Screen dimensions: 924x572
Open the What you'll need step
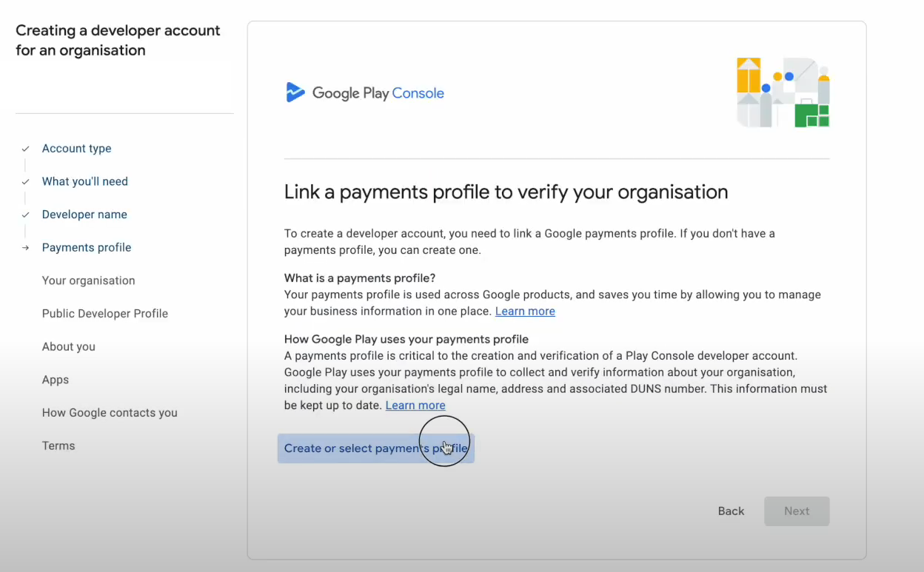[x=85, y=182]
